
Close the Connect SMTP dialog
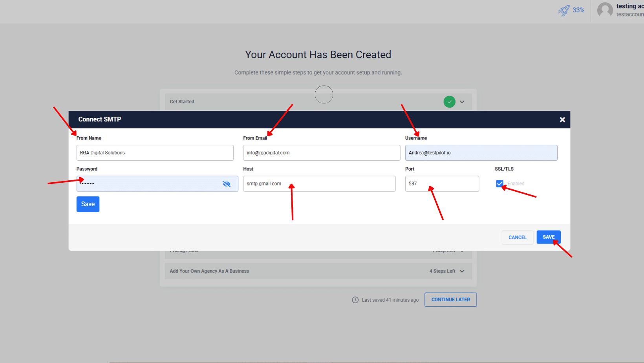pos(562,119)
